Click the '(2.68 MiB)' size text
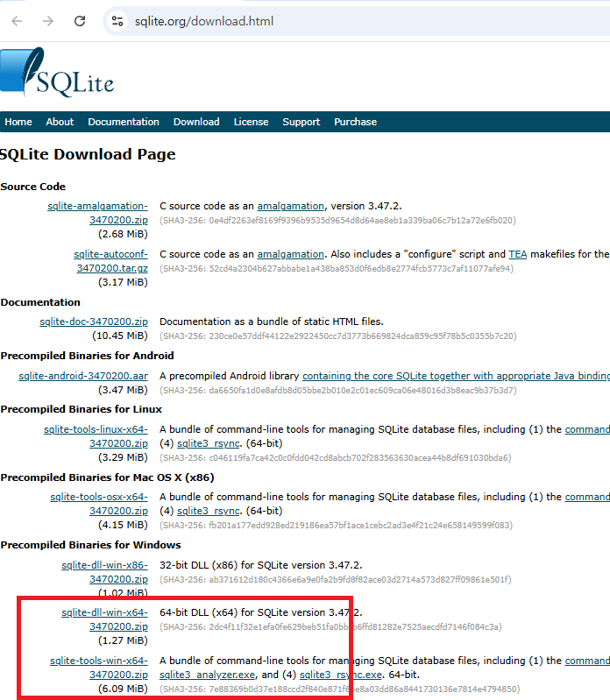610x700 pixels. pos(123,234)
